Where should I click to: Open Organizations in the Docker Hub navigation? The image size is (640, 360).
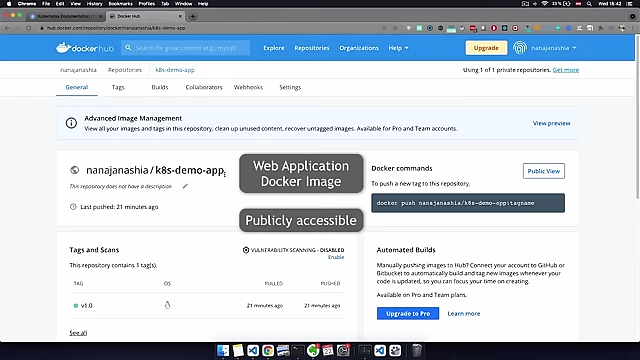(x=359, y=48)
